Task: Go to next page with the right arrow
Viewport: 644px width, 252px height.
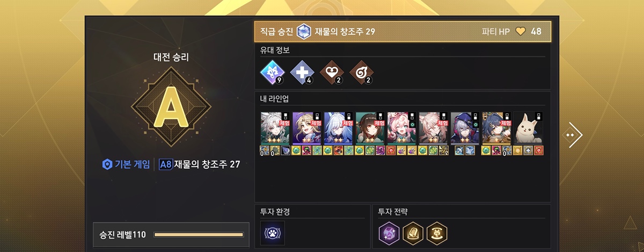Action: coord(572,133)
